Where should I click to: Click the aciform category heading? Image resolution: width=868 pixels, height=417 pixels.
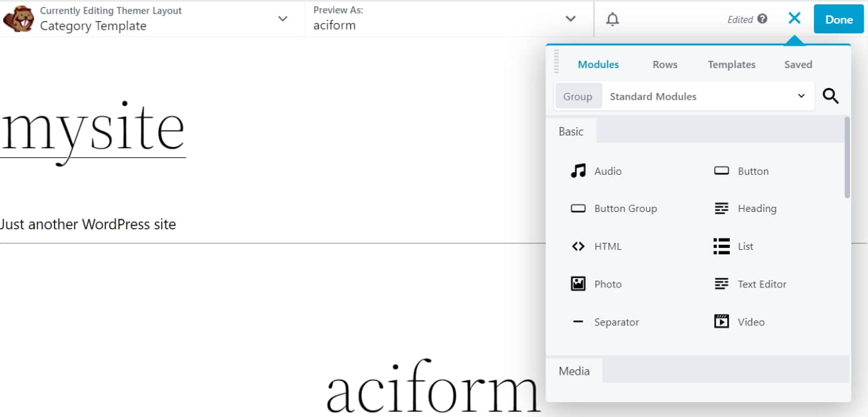(434, 387)
